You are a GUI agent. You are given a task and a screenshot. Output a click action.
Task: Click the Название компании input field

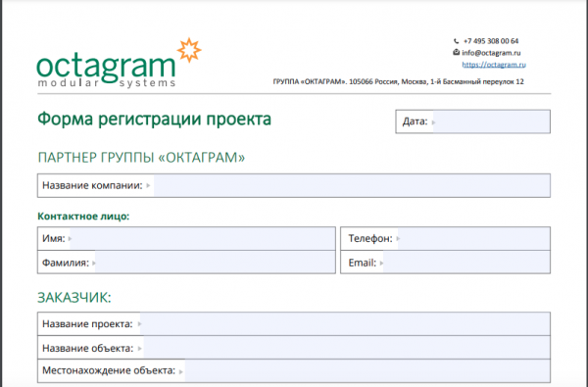pos(352,185)
